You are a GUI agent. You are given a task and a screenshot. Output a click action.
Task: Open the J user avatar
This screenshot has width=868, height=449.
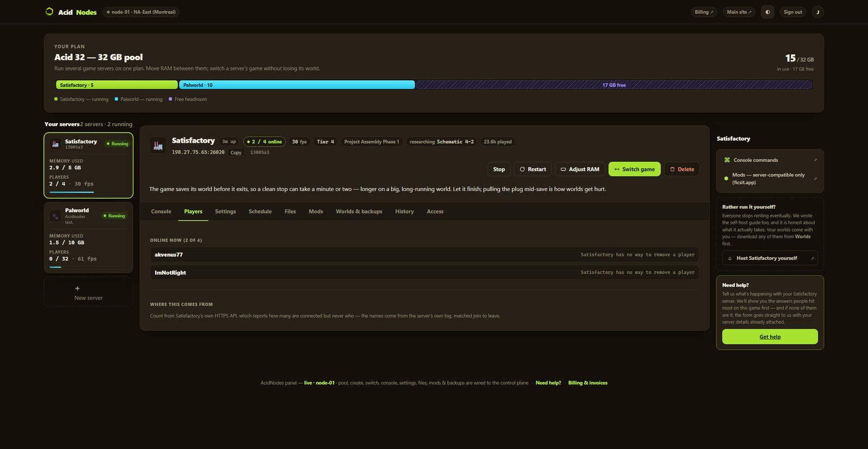click(818, 12)
